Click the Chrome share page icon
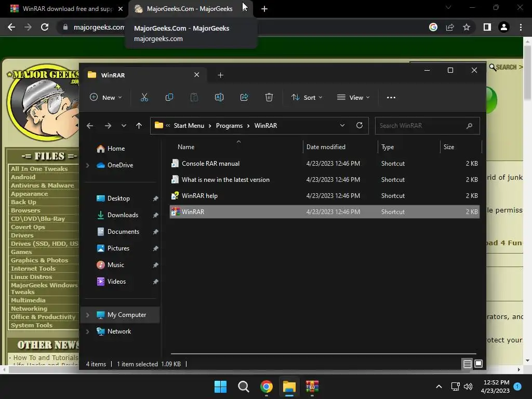The image size is (532, 399). click(x=450, y=27)
